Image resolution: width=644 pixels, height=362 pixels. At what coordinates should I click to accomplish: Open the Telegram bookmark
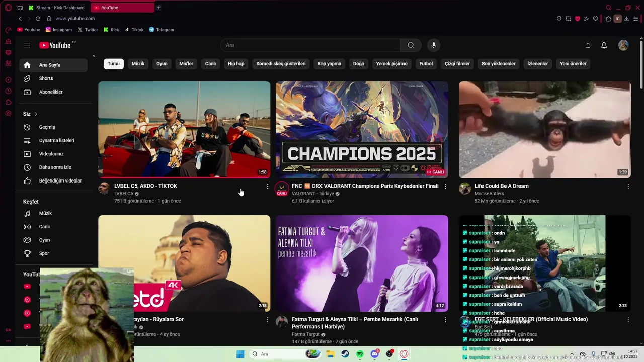pyautogui.click(x=162, y=30)
